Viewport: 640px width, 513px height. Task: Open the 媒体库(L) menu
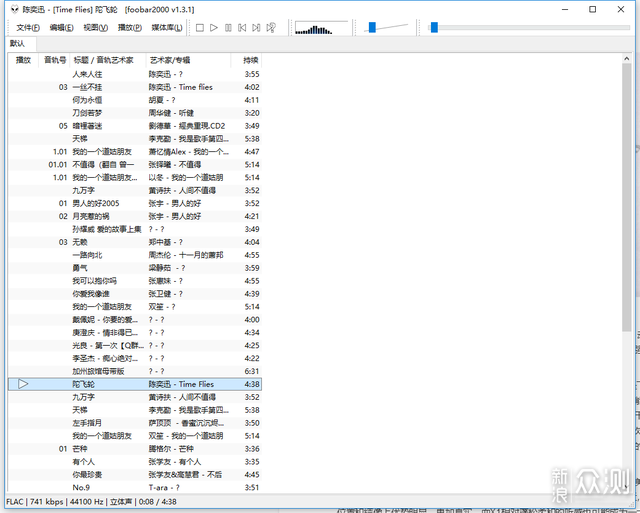coord(167,28)
